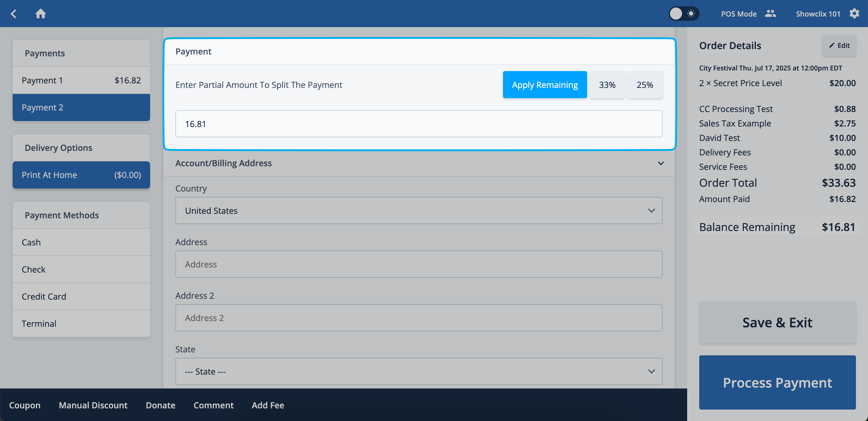This screenshot has width=868, height=421.
Task: Choose Cash payment method
Action: 81,242
